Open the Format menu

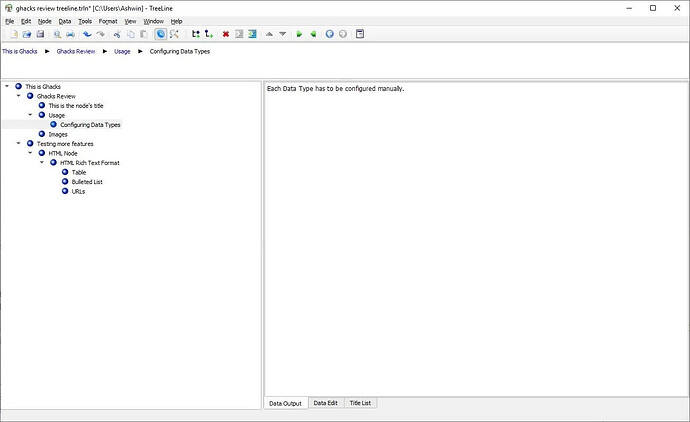(x=107, y=21)
